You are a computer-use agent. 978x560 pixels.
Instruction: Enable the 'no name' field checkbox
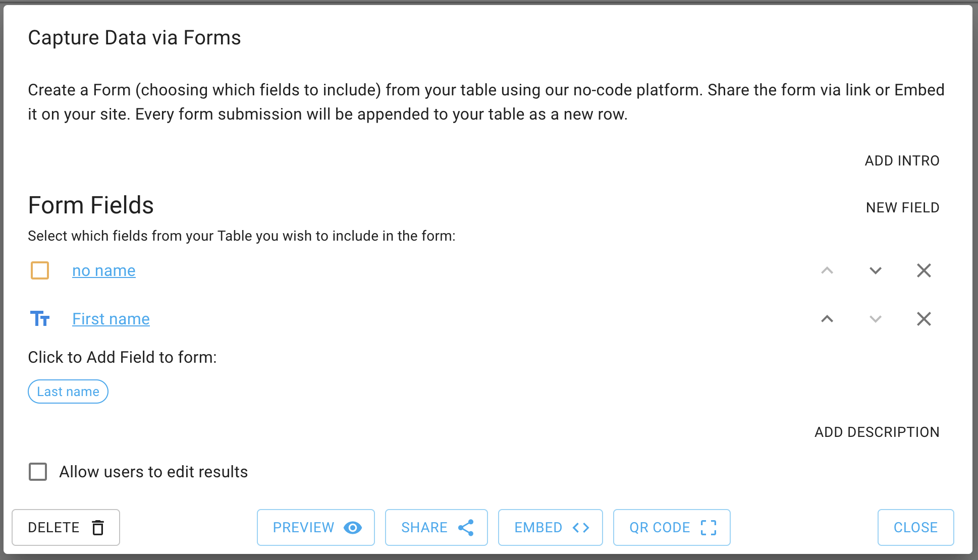pos(40,270)
